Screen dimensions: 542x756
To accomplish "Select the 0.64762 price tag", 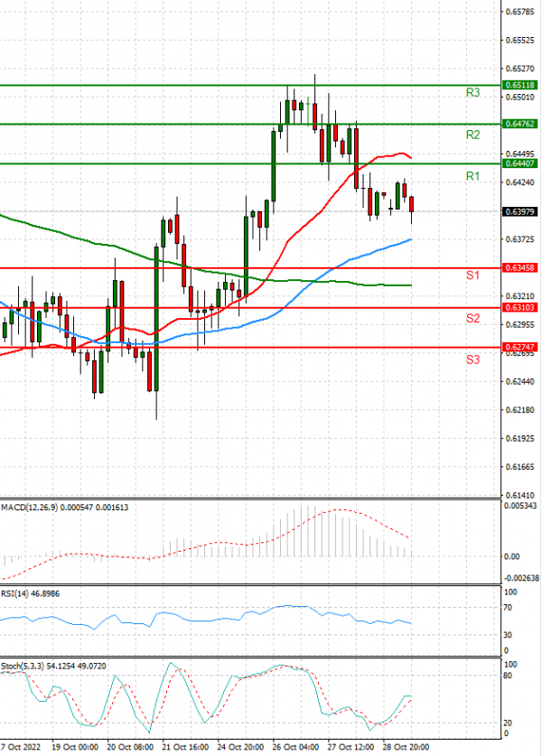I will 519,124.
